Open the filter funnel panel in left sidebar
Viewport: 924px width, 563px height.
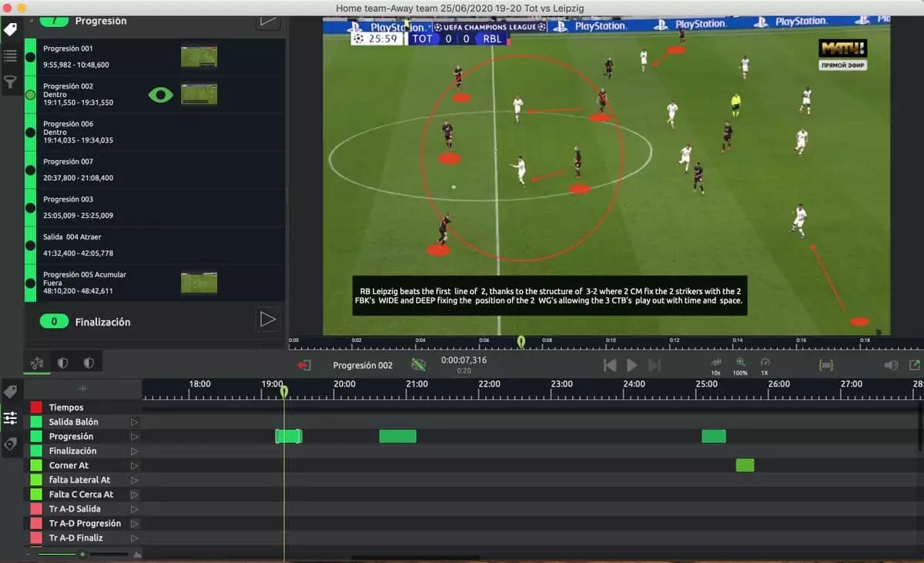10,82
